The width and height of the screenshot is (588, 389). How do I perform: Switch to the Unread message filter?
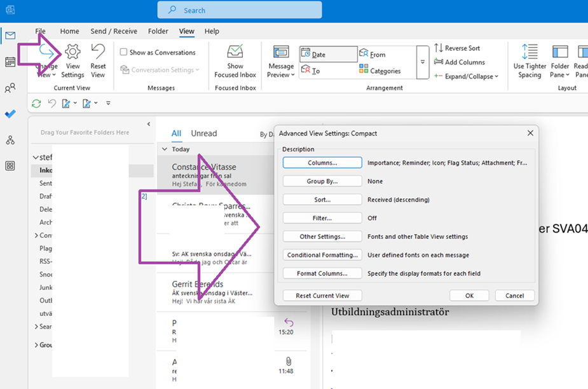click(x=203, y=133)
